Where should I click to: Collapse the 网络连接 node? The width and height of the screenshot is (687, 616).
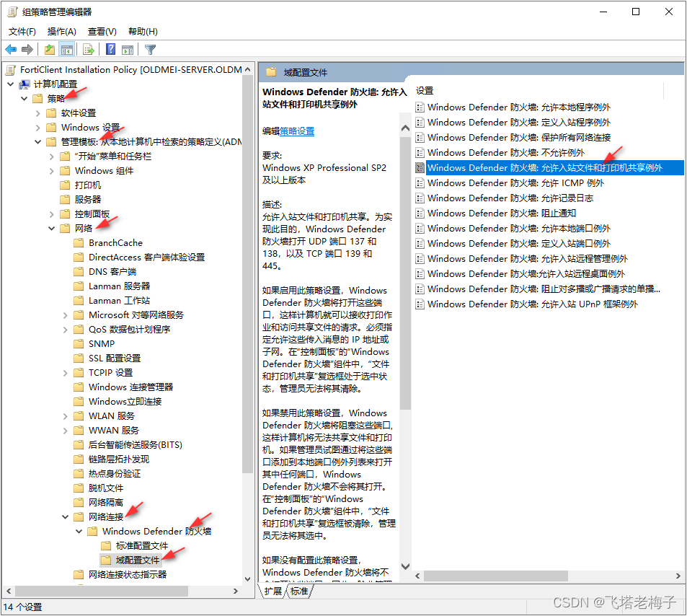(x=66, y=517)
